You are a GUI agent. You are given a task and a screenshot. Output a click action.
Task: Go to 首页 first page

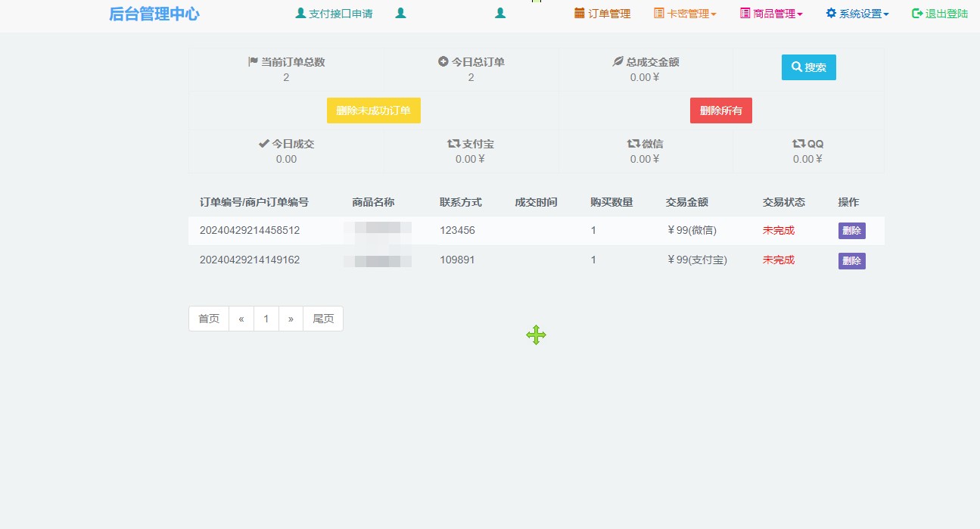tap(209, 319)
